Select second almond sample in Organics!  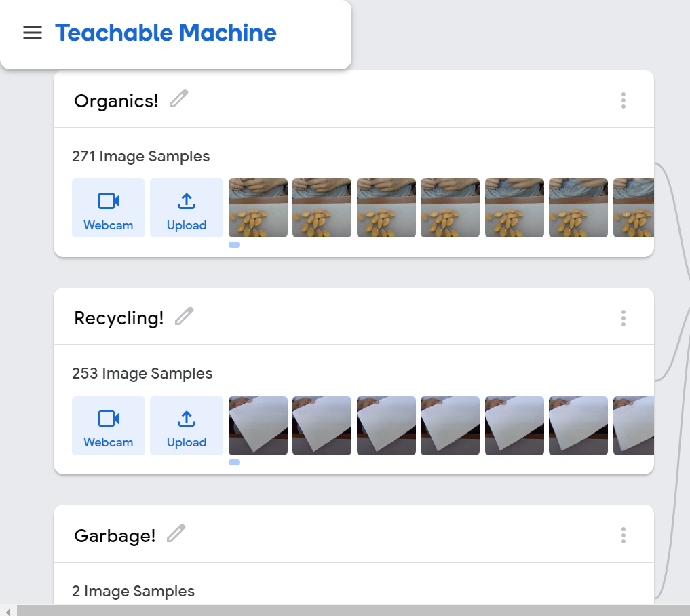pyautogui.click(x=322, y=208)
